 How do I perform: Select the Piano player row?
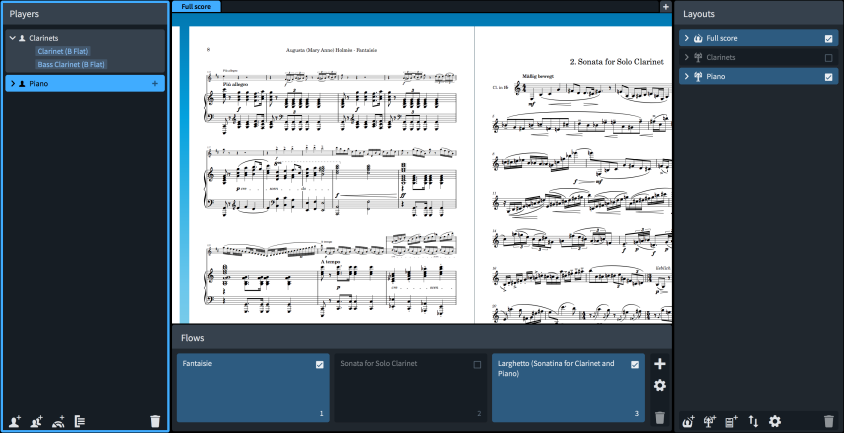(85, 83)
